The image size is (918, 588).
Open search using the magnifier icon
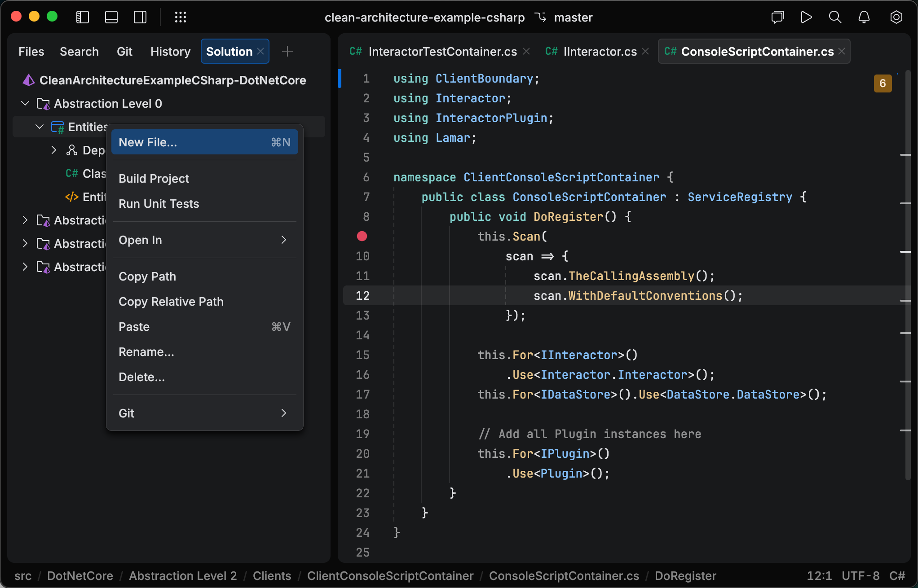[x=834, y=17]
